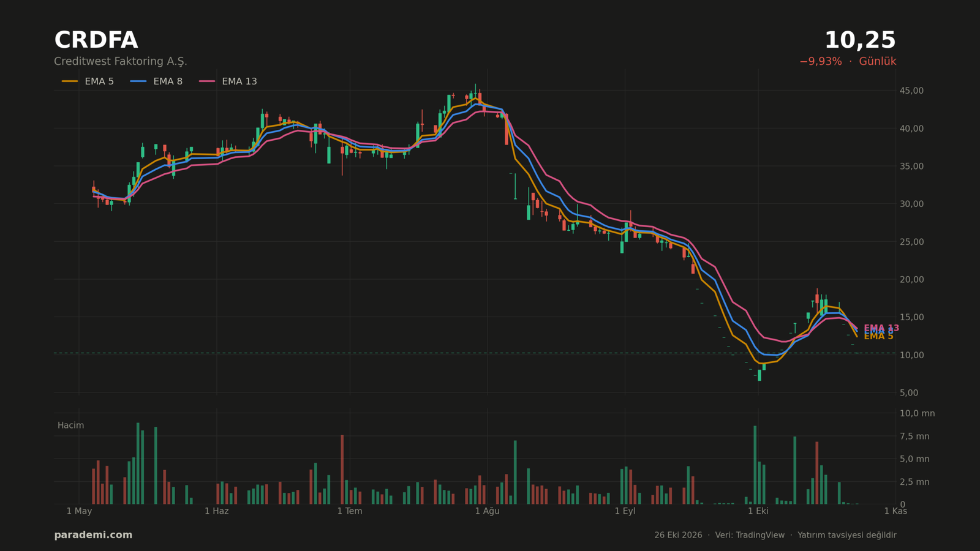Open the parademi.com footer link
This screenshot has height=551, width=980.
(93, 535)
